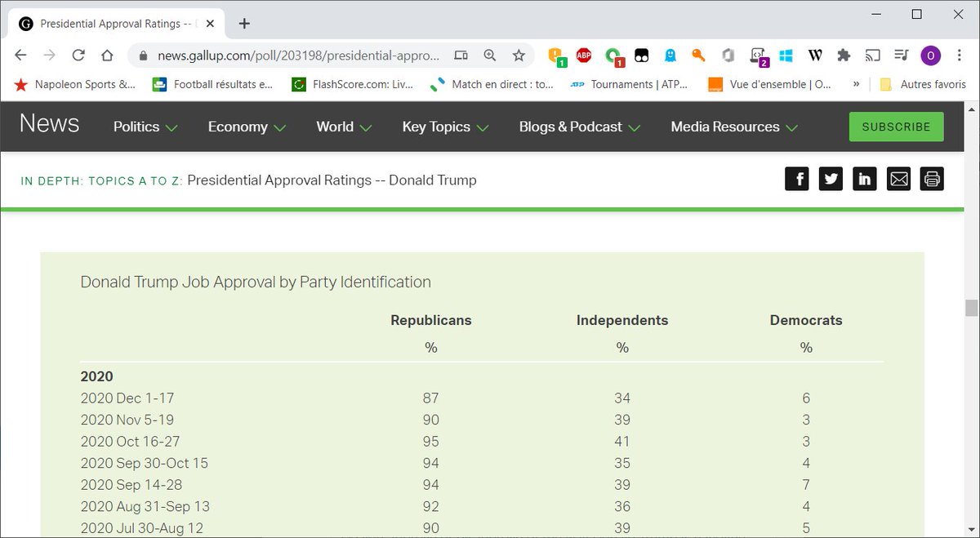This screenshot has width=980, height=538.
Task: Bookmark this page with the star
Action: (519, 56)
